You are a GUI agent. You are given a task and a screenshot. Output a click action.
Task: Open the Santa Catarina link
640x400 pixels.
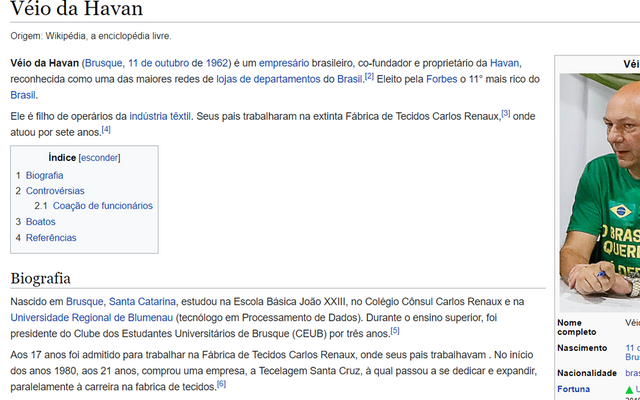[142, 302]
